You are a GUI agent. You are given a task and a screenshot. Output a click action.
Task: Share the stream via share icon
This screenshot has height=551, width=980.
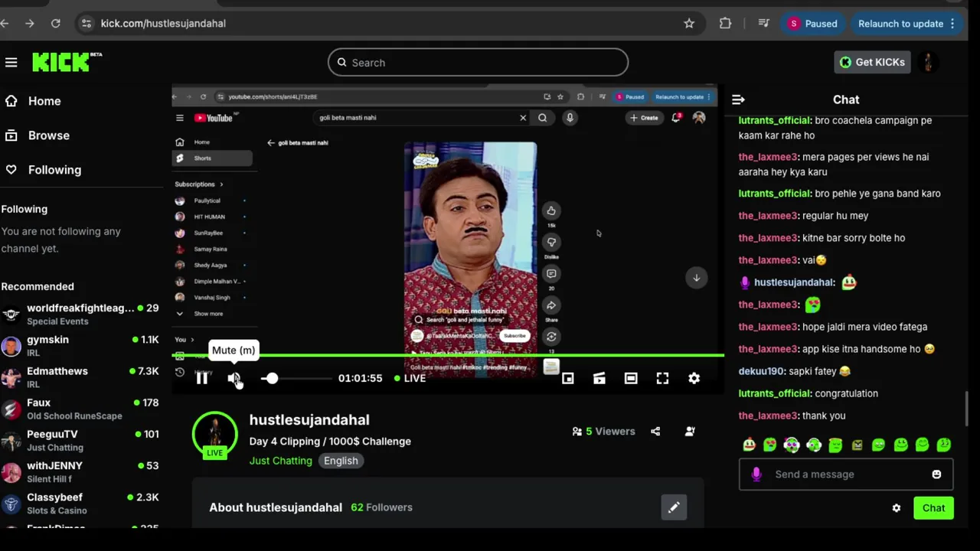(655, 432)
